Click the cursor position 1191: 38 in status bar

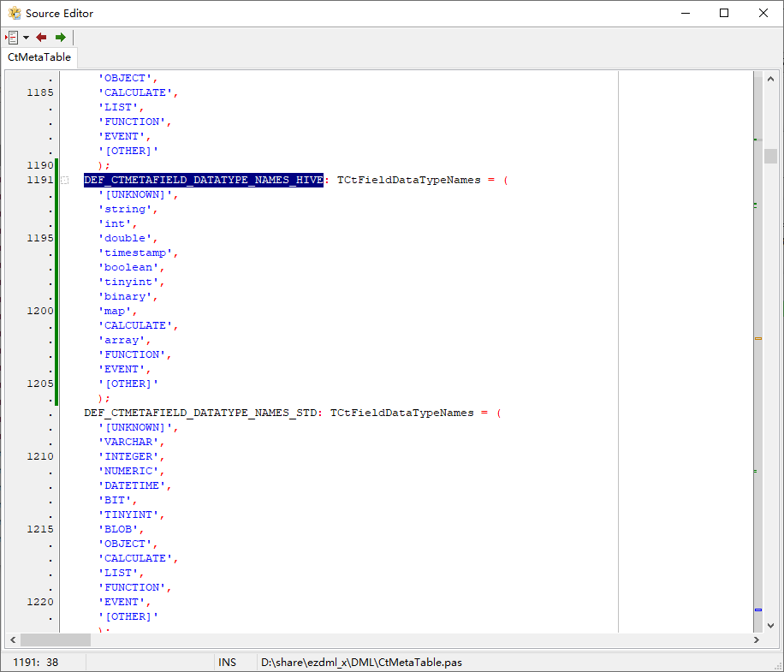point(35,663)
